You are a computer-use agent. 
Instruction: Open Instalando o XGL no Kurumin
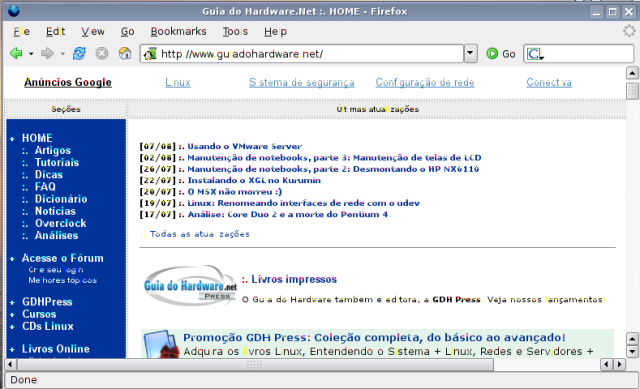coord(254,180)
